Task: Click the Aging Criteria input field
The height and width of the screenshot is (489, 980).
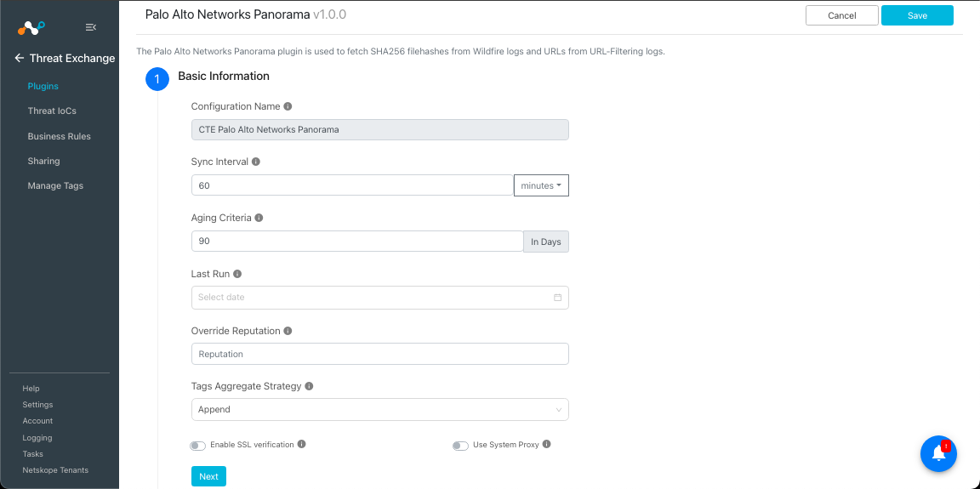Action: (357, 241)
